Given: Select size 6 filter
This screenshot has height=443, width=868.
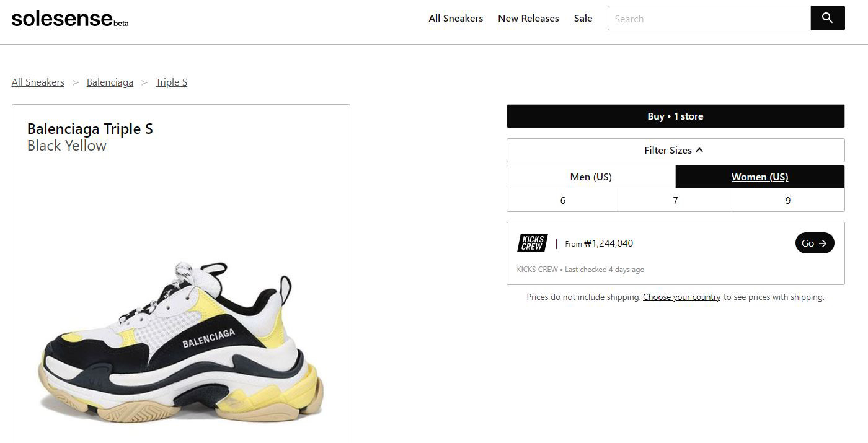Looking at the screenshot, I should point(562,200).
